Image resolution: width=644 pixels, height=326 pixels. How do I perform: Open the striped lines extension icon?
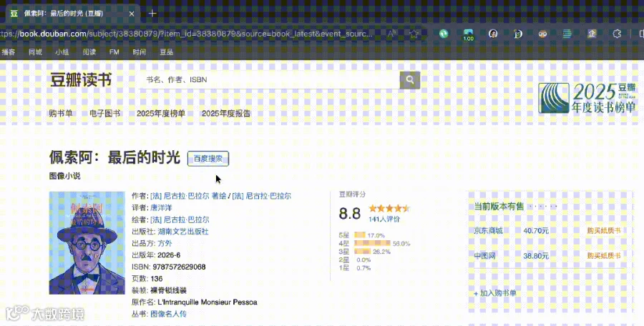(x=567, y=34)
